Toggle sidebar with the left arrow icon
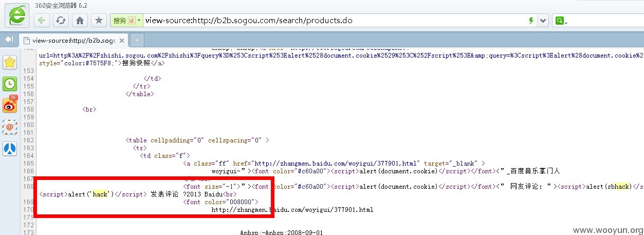Screen dimensions: 644x235 coord(9,39)
